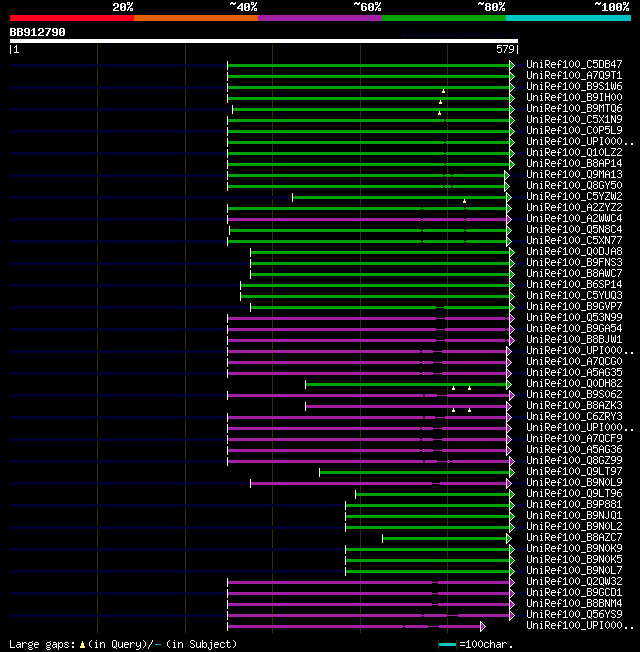Click the arrowhead at the end of UniRef100_Q9LT97 bar
The width and height of the screenshot is (640, 652).
coord(512,472)
